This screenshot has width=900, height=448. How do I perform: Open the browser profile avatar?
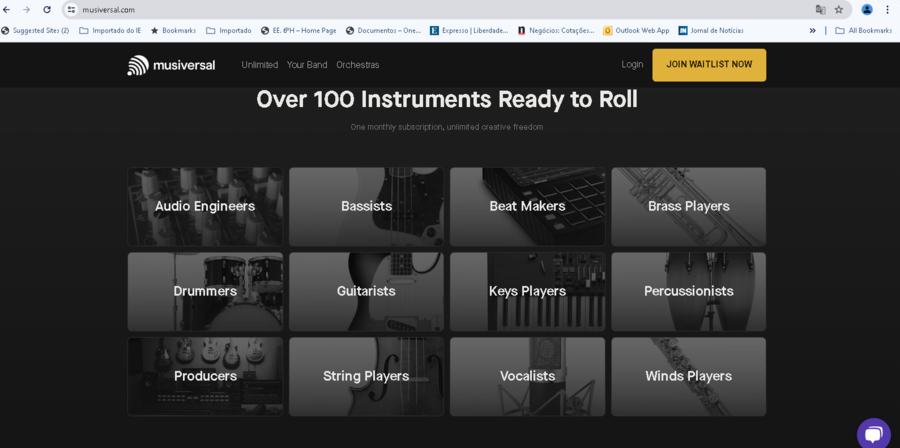click(x=867, y=10)
